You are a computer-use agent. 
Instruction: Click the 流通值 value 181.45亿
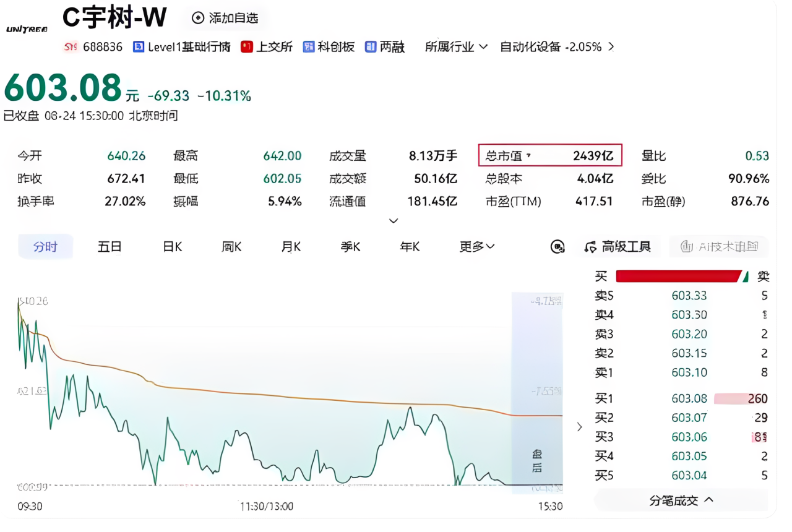433,201
